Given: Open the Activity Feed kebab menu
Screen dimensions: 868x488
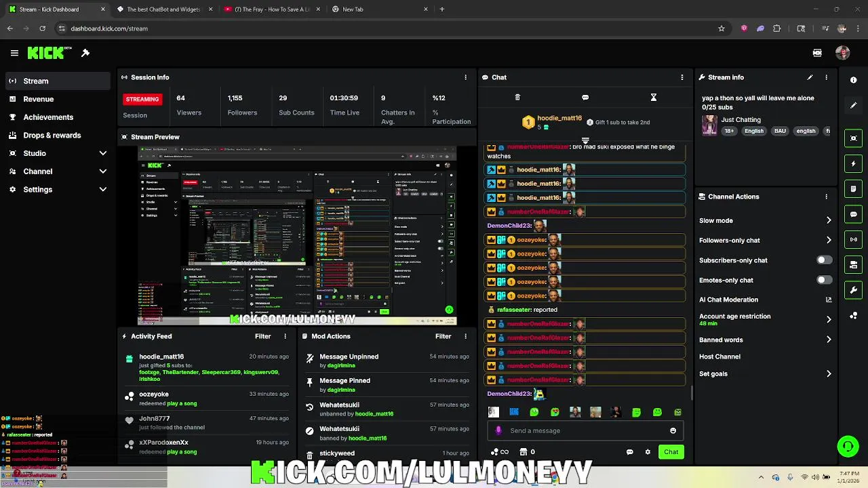Looking at the screenshot, I should [285, 336].
